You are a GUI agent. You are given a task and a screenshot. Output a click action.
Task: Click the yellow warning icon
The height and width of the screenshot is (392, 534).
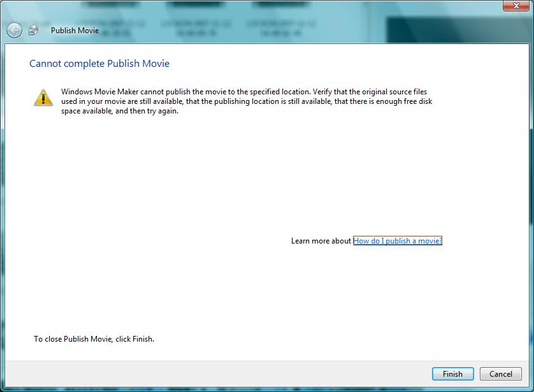pyautogui.click(x=43, y=98)
